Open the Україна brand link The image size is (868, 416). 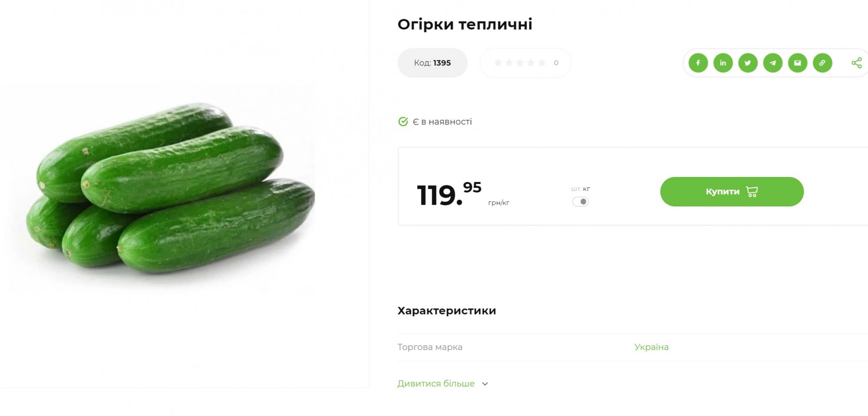(651, 347)
